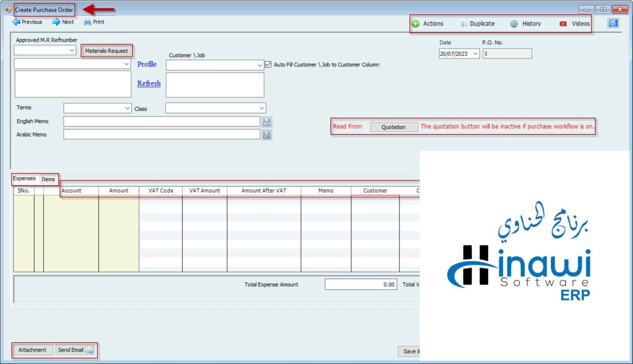Toggle Auto Fill Customer Job checkbox
633x364 pixels.
[x=268, y=65]
